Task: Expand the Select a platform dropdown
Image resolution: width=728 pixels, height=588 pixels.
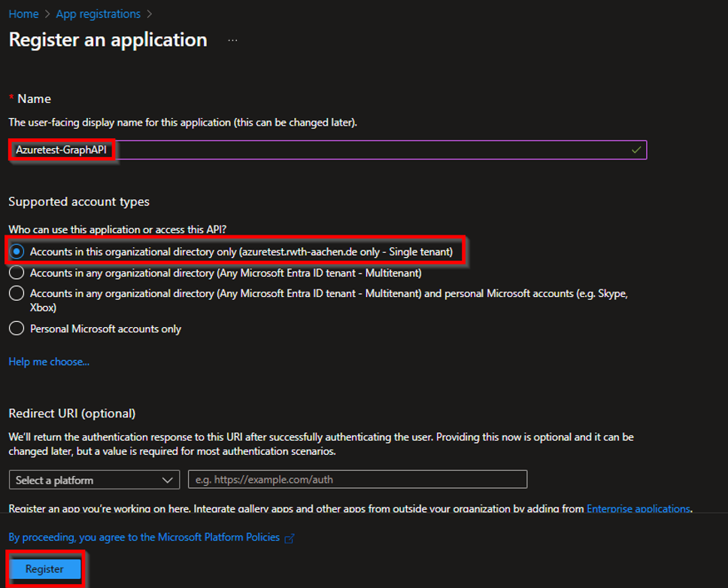Action: pyautogui.click(x=94, y=480)
